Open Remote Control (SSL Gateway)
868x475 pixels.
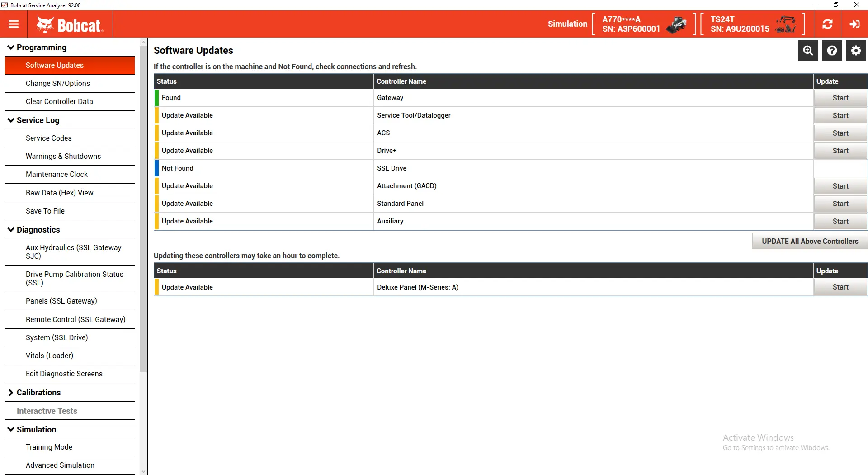pyautogui.click(x=70, y=319)
